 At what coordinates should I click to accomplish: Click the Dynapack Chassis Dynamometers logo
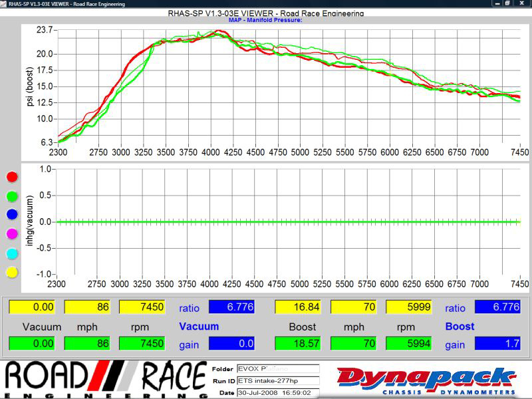coord(426,380)
